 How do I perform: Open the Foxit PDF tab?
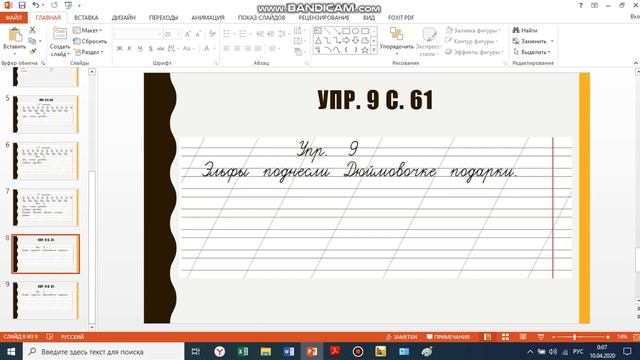pyautogui.click(x=401, y=18)
